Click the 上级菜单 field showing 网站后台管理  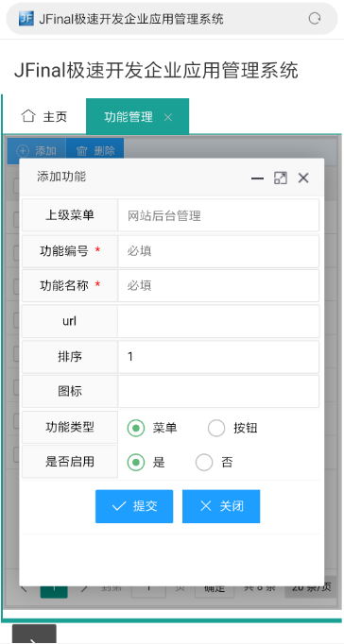click(x=218, y=215)
